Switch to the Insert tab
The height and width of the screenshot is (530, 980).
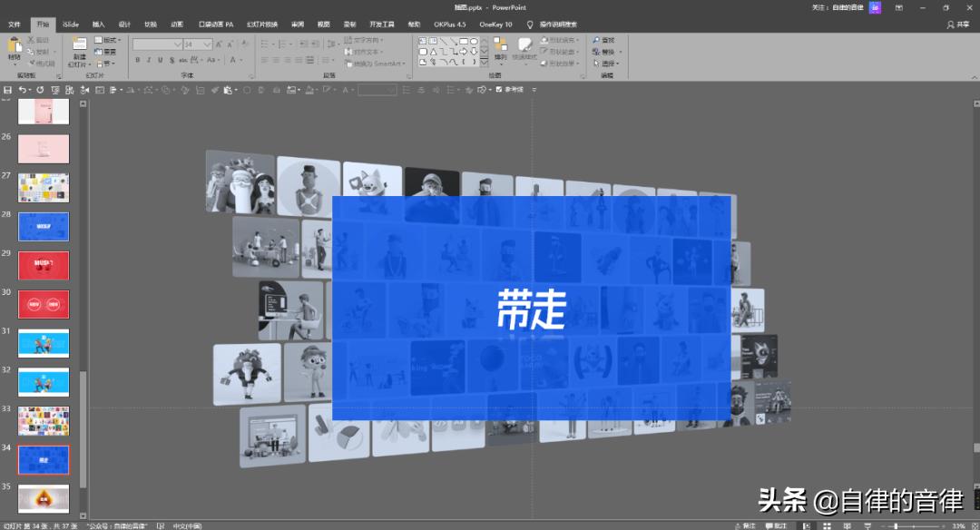pyautogui.click(x=99, y=25)
